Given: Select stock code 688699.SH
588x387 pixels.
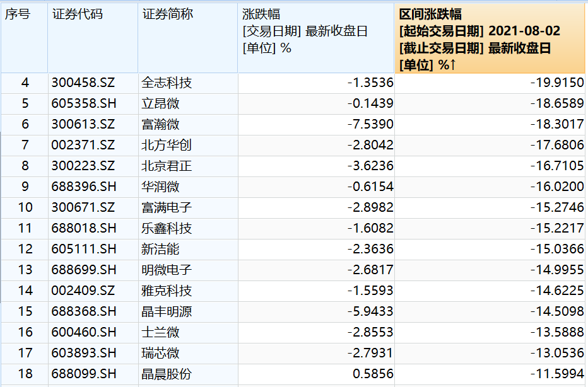Looking at the screenshot, I should click(x=84, y=270).
